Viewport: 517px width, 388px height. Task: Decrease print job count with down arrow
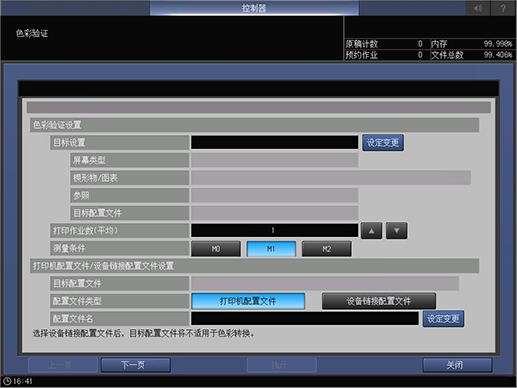(396, 231)
